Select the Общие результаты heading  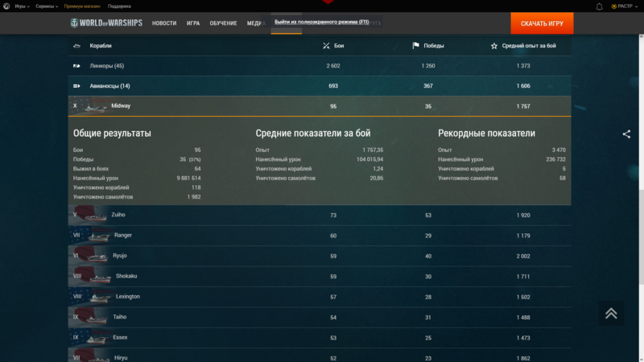coord(112,133)
